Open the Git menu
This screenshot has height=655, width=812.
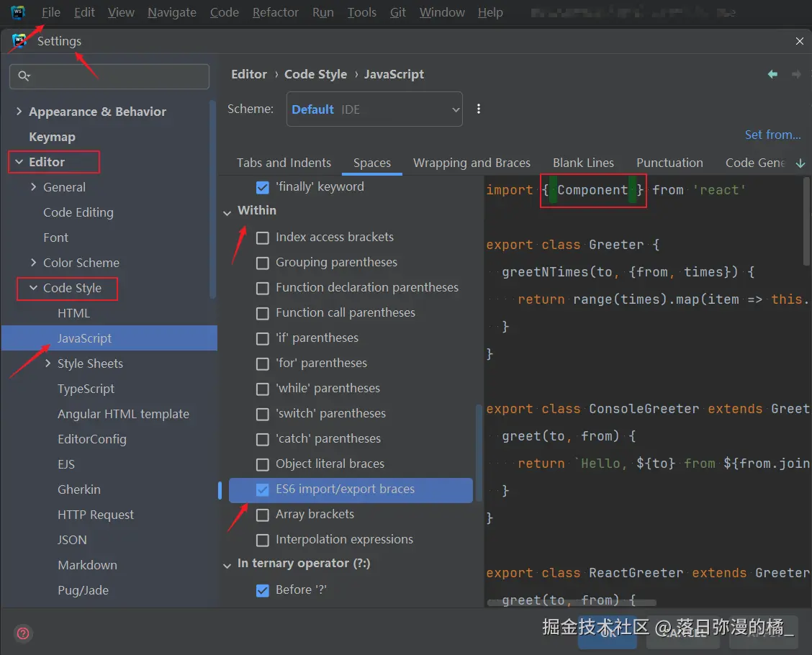click(397, 12)
